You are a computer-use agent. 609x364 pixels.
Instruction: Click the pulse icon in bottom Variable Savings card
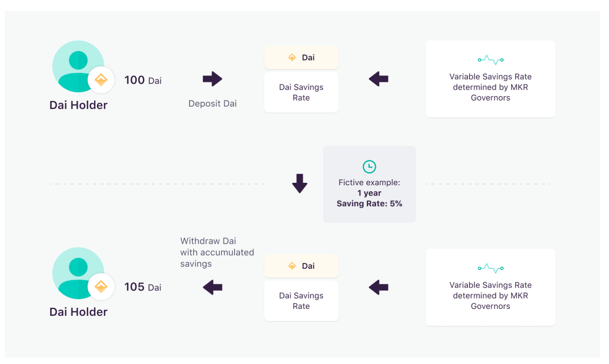(490, 268)
